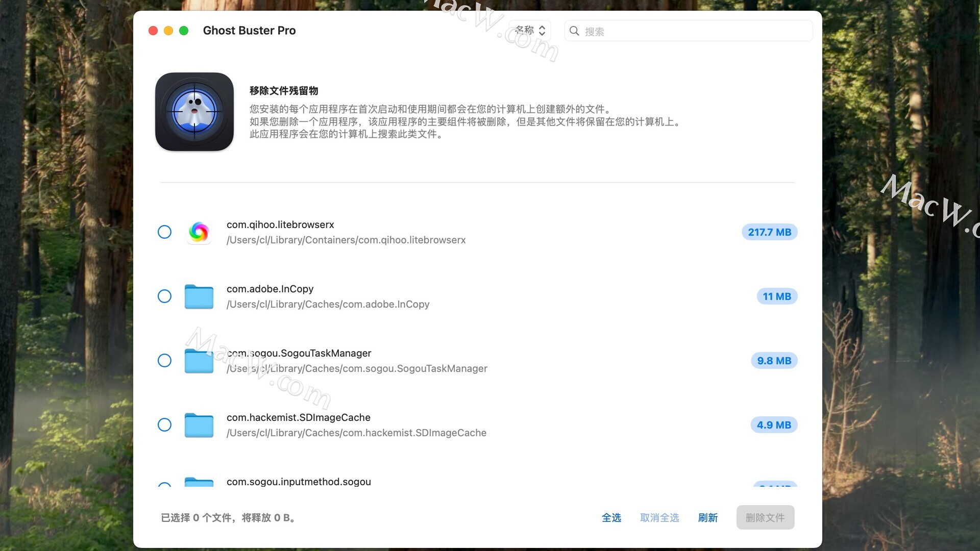Screen dimensions: 980x551
Task: Click the com.hackemist.SDImageCache folder icon
Action: 199,425
